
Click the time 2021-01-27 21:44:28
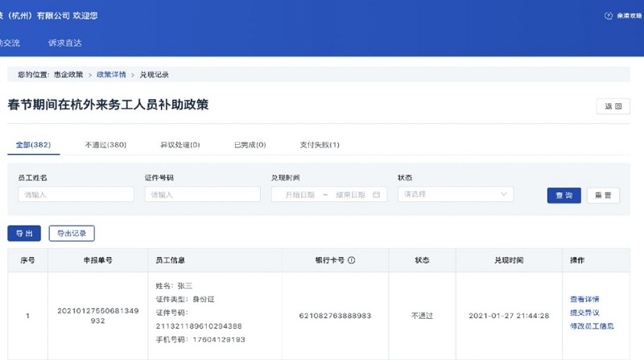pyautogui.click(x=509, y=316)
